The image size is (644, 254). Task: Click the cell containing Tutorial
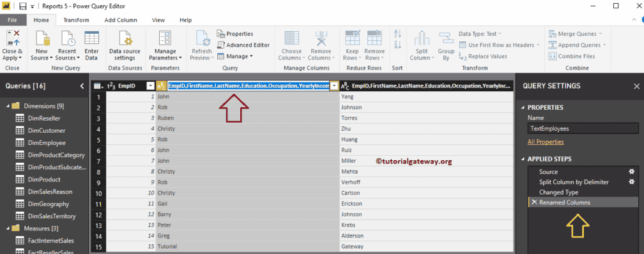click(248, 246)
